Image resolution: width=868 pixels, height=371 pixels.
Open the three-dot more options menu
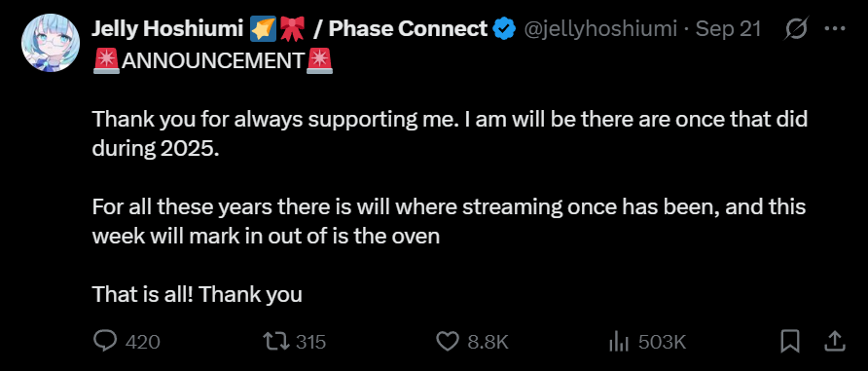835,28
